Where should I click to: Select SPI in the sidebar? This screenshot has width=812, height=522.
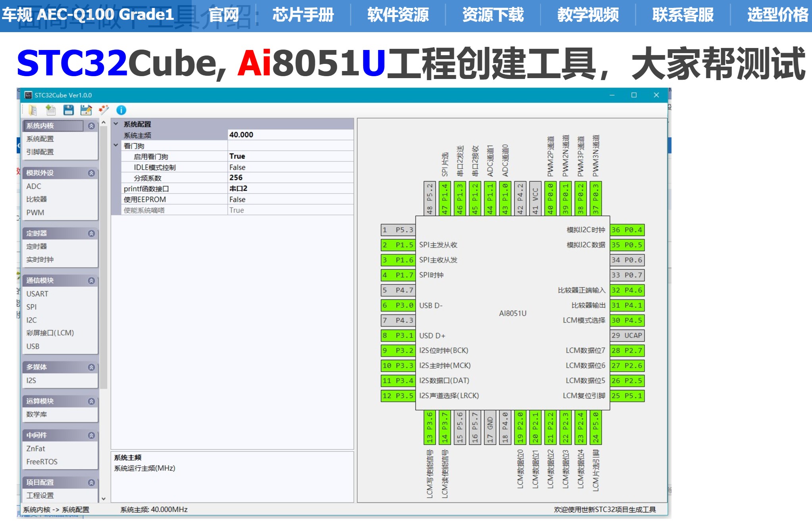tap(31, 307)
